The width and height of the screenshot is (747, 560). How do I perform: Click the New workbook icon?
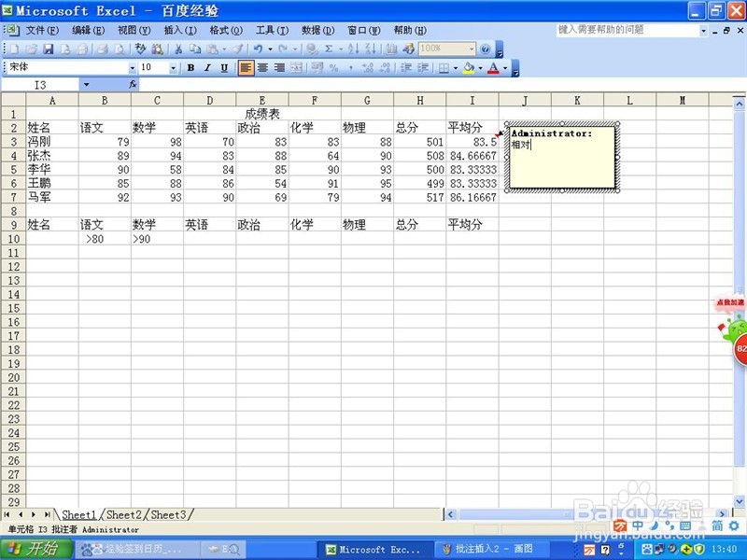[x=14, y=49]
